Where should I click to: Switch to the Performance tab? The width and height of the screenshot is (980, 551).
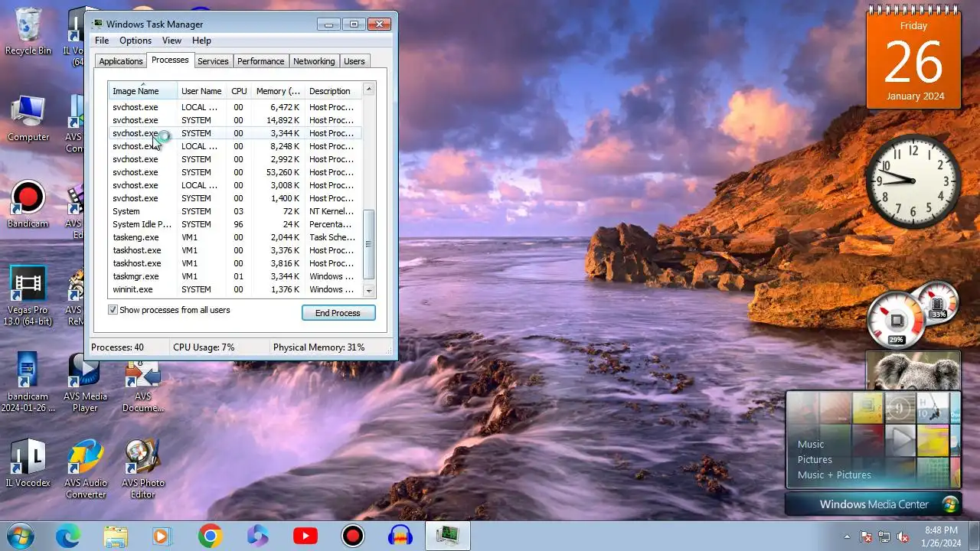coord(260,61)
